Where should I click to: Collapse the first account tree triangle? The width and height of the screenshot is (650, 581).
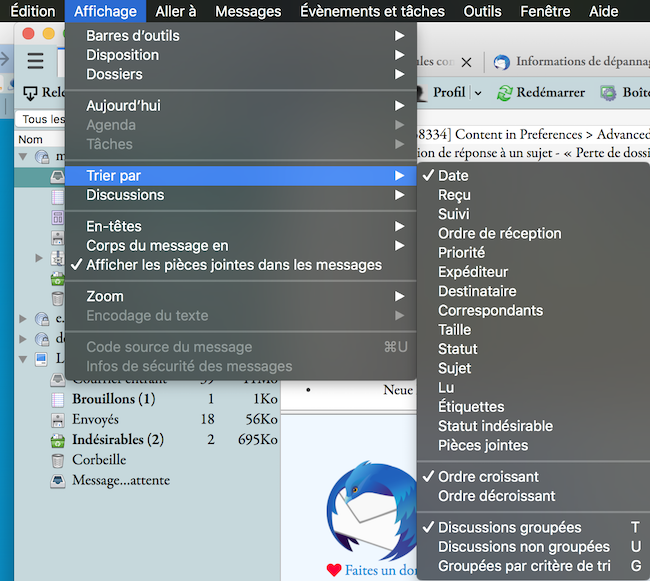click(x=23, y=157)
